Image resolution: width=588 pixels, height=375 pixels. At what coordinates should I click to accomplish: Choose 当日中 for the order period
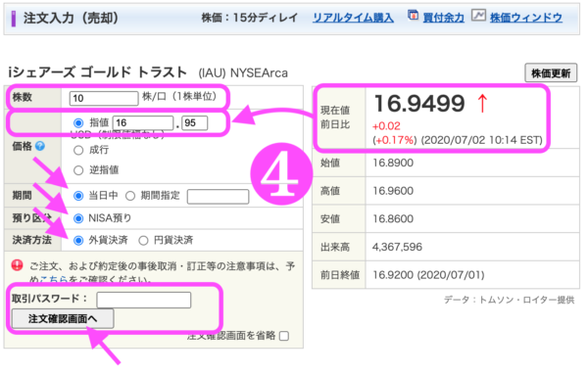[78, 196]
